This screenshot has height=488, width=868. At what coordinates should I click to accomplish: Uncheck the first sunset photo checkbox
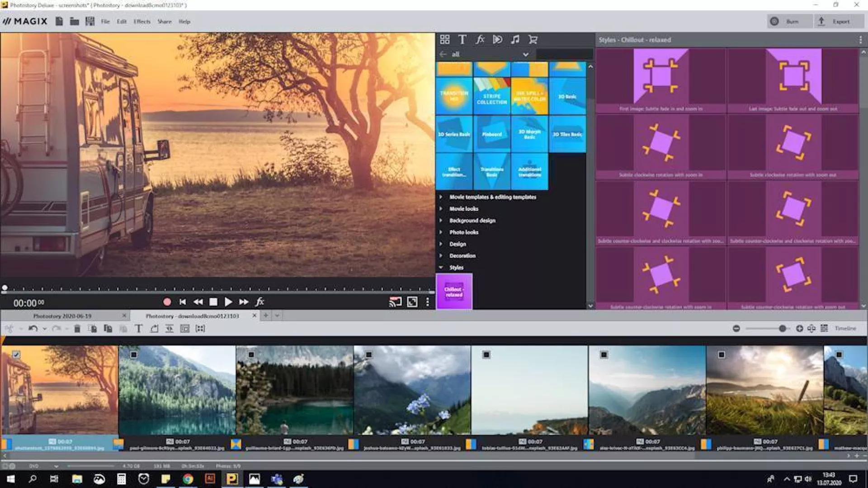(x=16, y=355)
